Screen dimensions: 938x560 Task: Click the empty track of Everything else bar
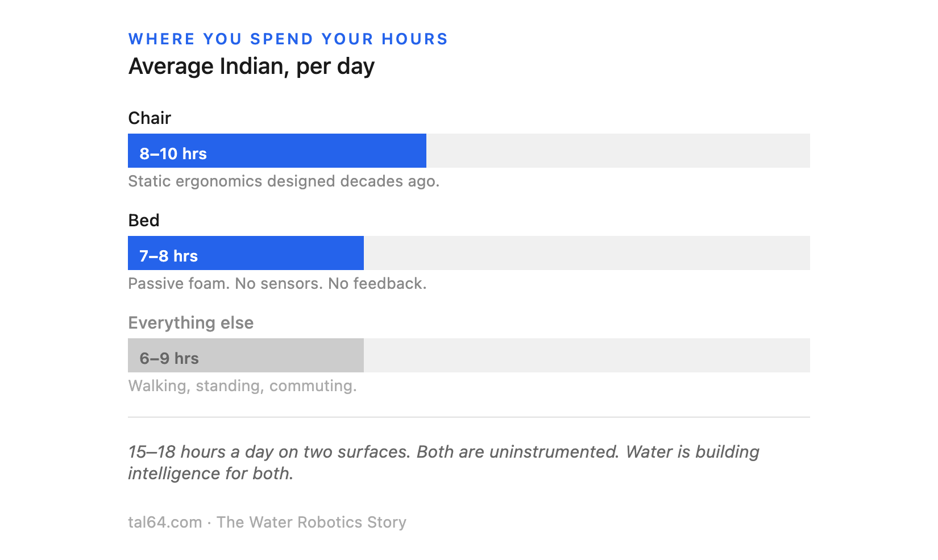click(587, 355)
